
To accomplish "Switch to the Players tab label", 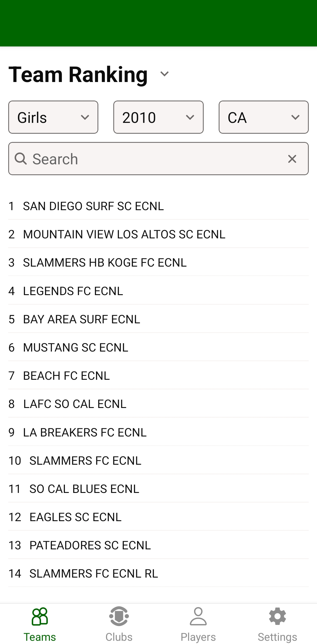I will 198,637.
